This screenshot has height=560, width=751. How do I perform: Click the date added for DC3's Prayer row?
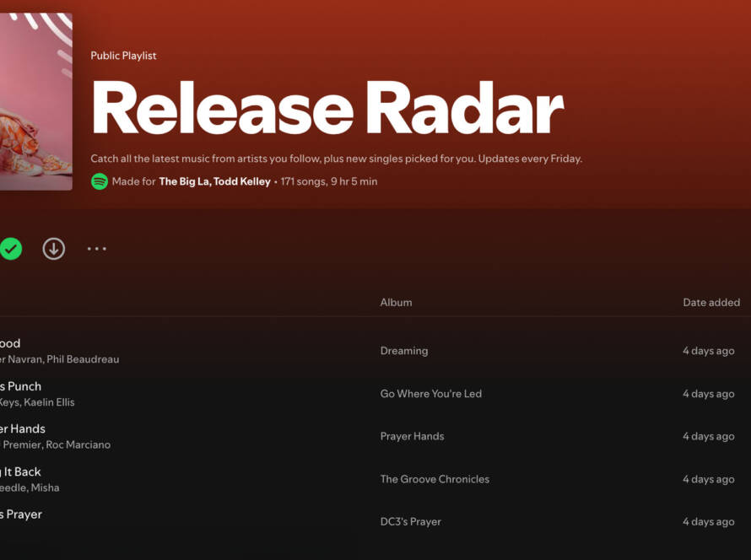pos(708,522)
